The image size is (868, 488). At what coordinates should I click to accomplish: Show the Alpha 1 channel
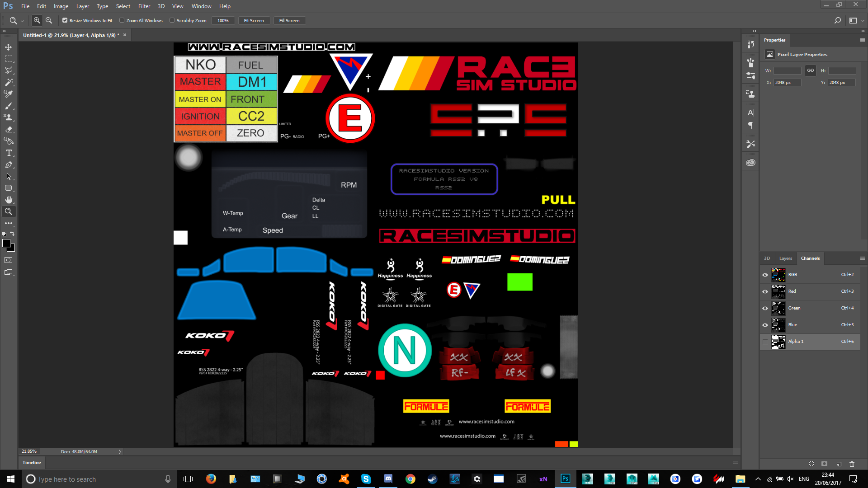point(765,342)
